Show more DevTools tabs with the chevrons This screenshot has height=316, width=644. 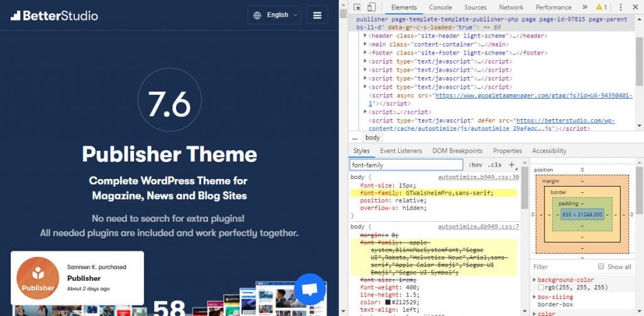pos(586,7)
